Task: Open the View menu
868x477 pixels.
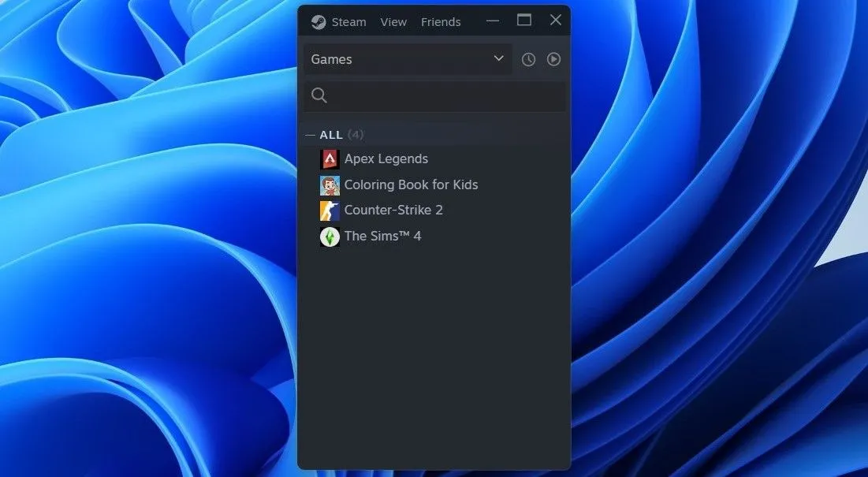Action: 393,22
